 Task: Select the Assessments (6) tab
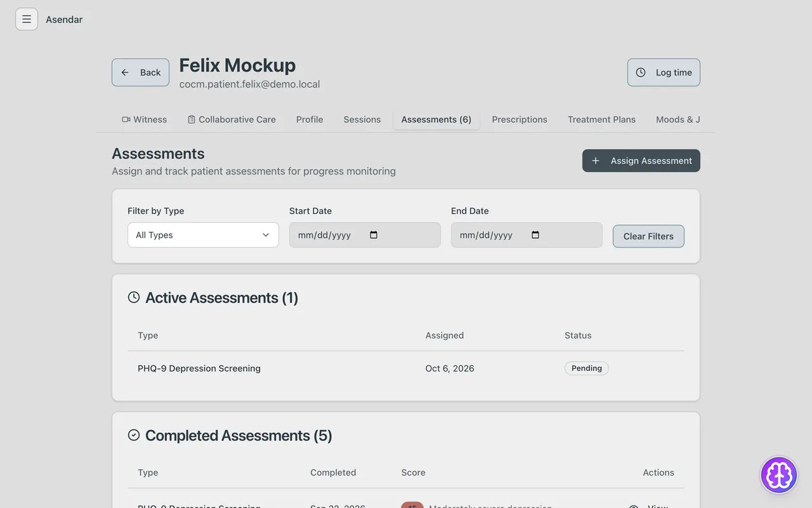click(436, 119)
